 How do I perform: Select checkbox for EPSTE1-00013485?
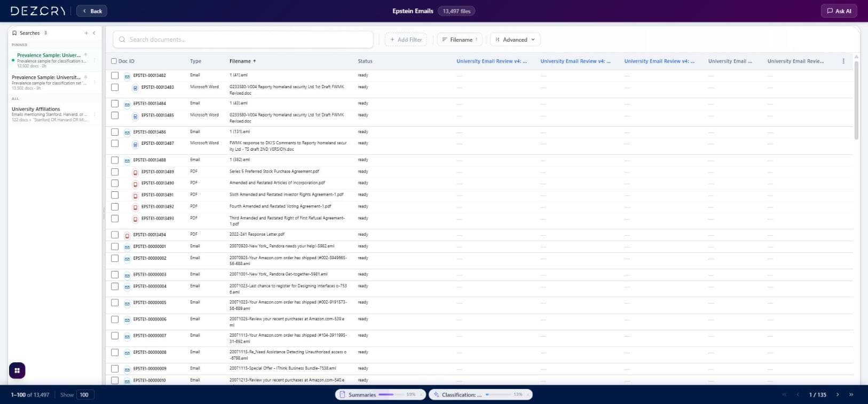click(115, 115)
